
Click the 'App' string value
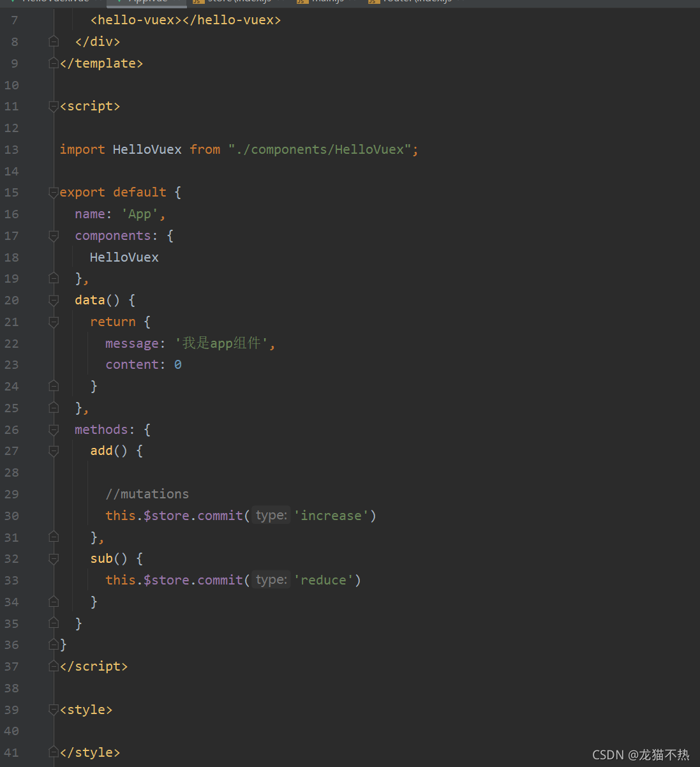point(140,214)
